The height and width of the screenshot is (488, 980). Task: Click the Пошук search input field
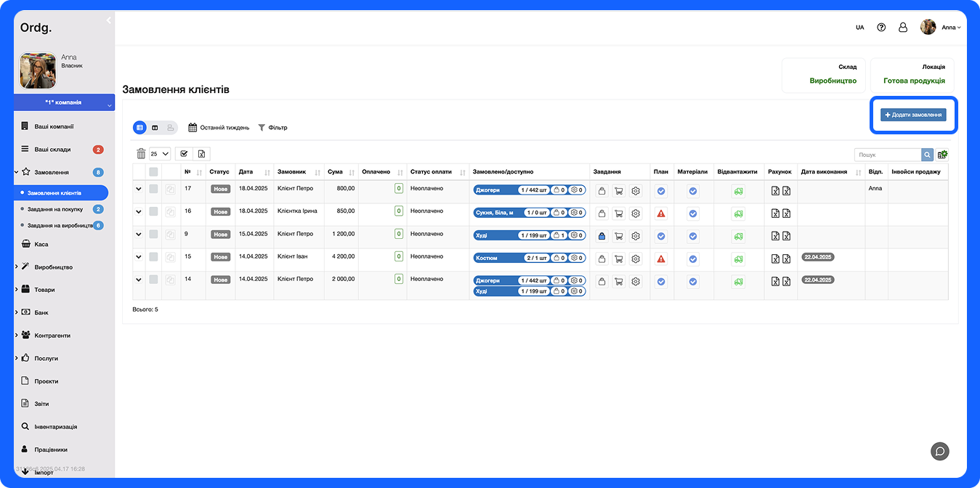pyautogui.click(x=887, y=155)
